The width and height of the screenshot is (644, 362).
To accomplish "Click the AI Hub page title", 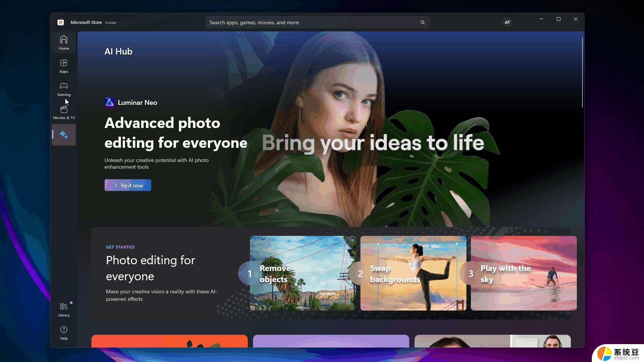I will [118, 52].
